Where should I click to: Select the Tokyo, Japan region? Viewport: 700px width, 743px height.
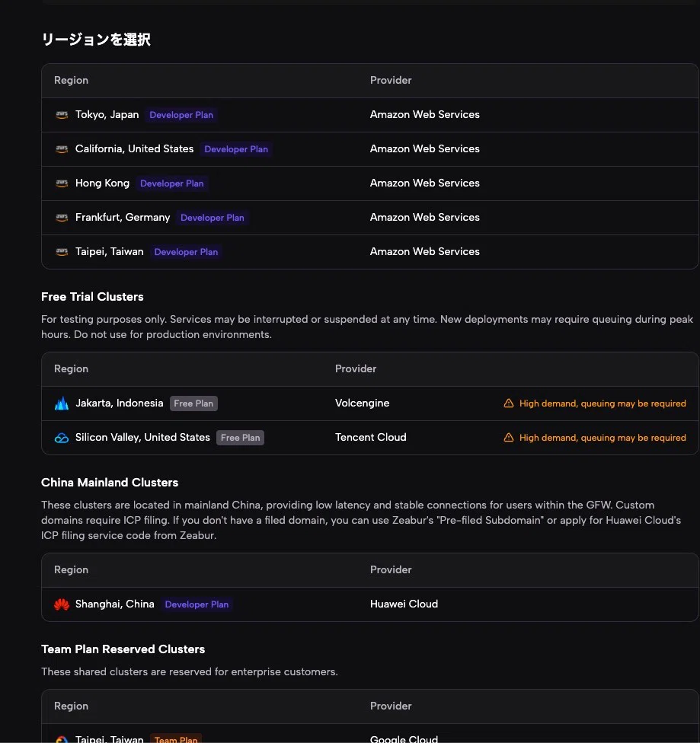(x=370, y=115)
